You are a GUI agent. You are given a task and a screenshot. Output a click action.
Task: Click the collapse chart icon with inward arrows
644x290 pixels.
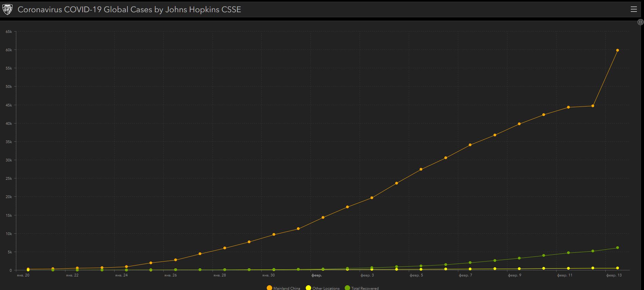tap(640, 22)
